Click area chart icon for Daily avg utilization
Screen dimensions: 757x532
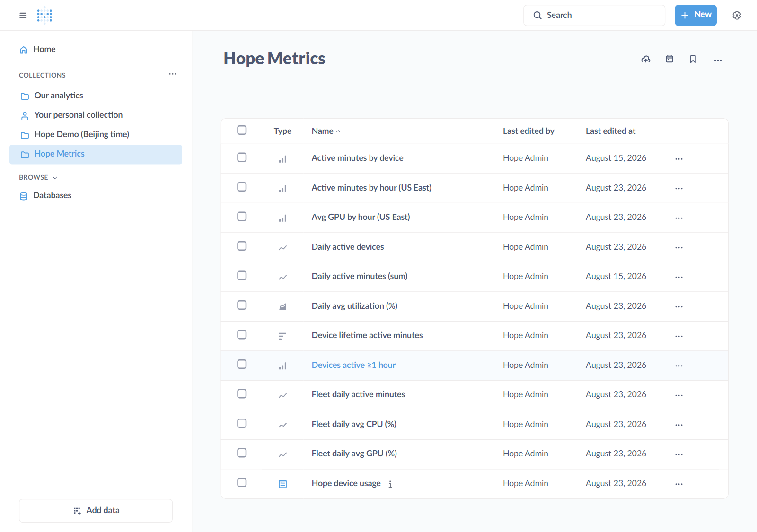[x=282, y=307]
